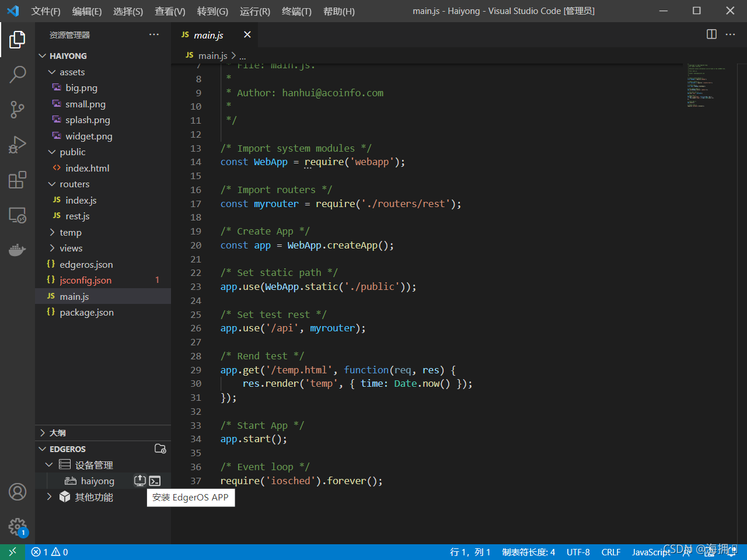The image size is (747, 560).
Task: Click 行 1, 列 1 cursor position
Action: [470, 552]
